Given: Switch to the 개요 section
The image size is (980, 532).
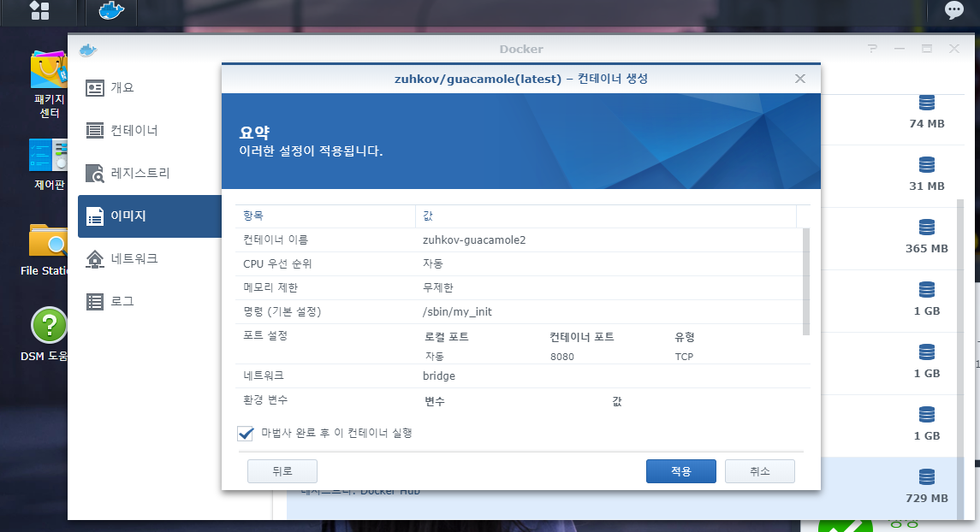Looking at the screenshot, I should pos(150,88).
